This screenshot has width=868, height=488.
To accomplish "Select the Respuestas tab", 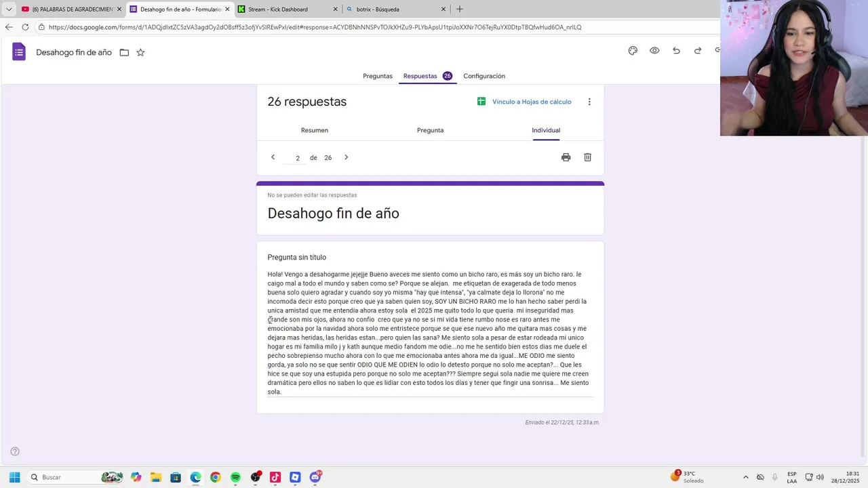I will pyautogui.click(x=427, y=76).
